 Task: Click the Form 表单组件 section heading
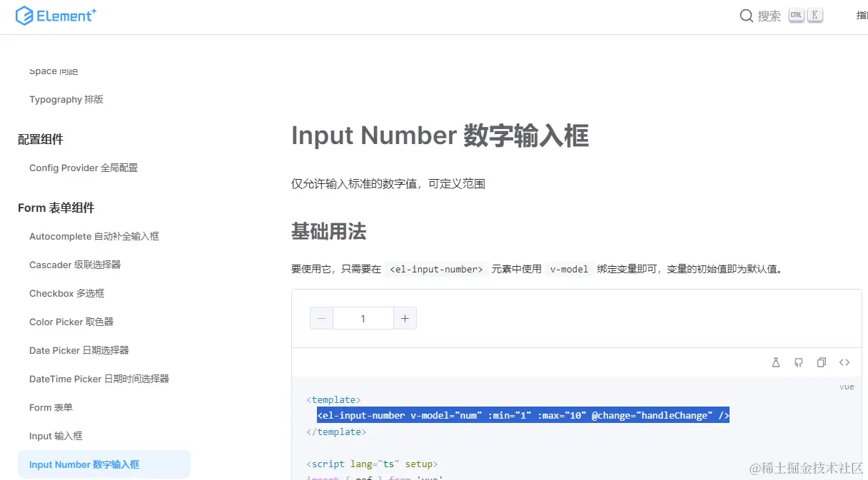(56, 208)
